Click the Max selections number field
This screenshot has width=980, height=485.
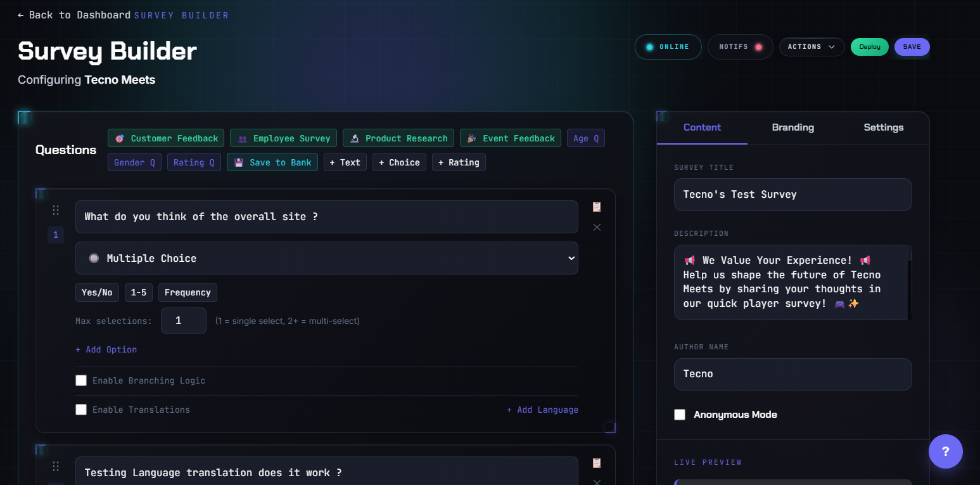coord(184,321)
